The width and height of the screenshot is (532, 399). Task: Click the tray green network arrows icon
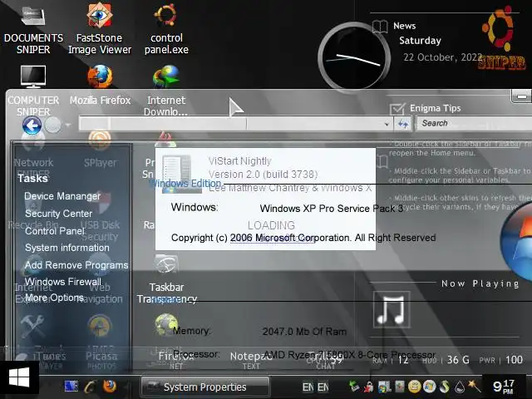(x=355, y=387)
